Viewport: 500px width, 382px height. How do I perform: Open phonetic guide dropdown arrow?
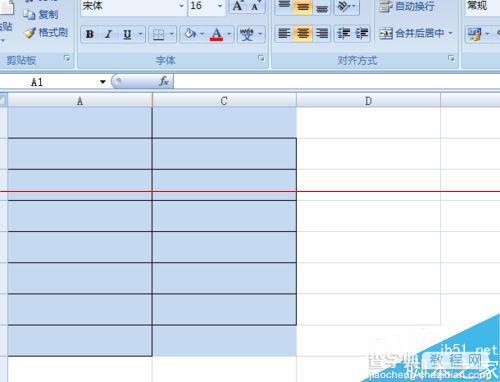(260, 34)
